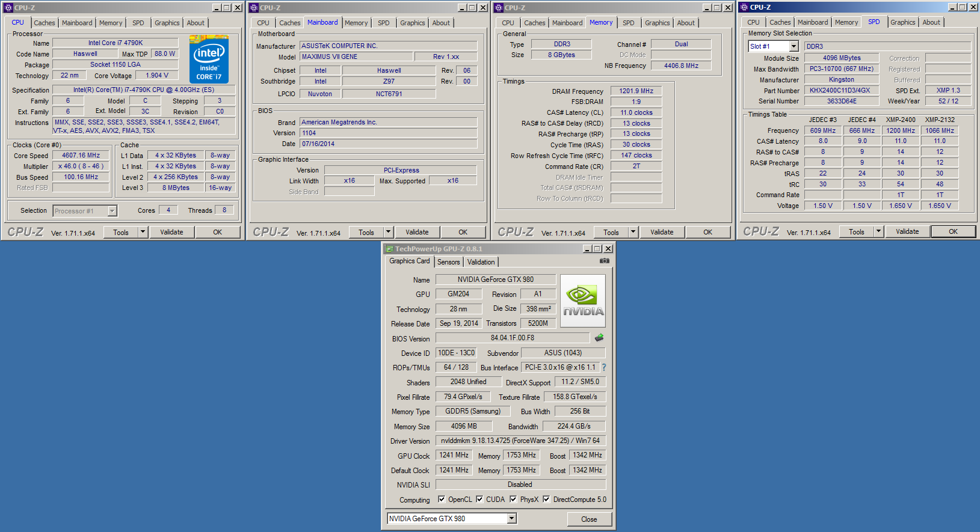This screenshot has width=980, height=532.
Task: Click the Memory Type GDDR5 (Samsung) field
Action: point(473,411)
